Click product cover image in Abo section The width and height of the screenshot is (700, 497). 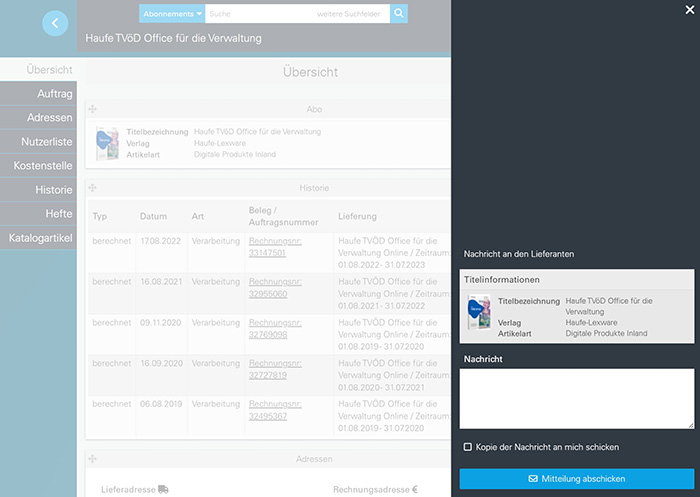pos(107,144)
